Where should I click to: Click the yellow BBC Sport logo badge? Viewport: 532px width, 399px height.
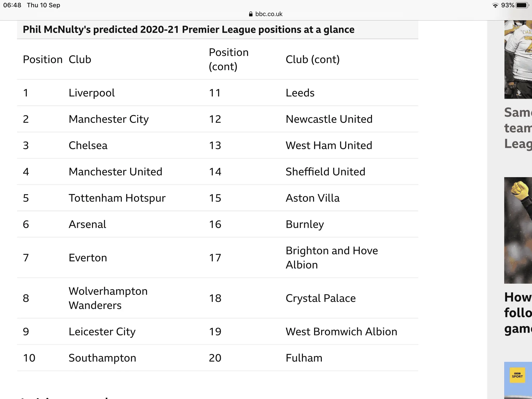517,375
